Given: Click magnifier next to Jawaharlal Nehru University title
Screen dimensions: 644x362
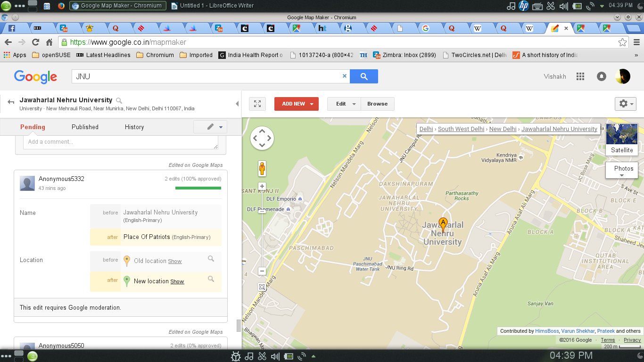Looking at the screenshot, I should coord(119,100).
